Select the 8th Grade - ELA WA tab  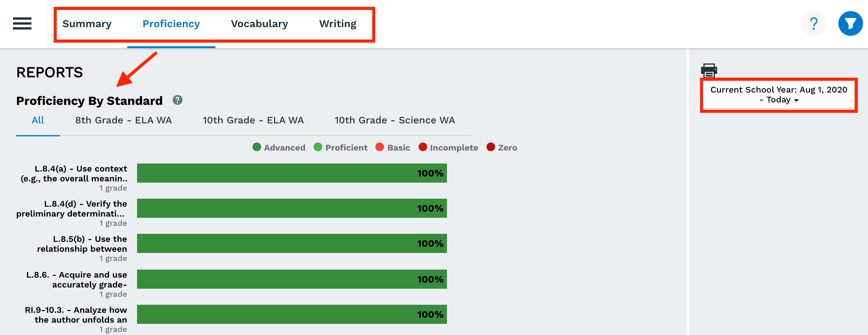point(123,120)
